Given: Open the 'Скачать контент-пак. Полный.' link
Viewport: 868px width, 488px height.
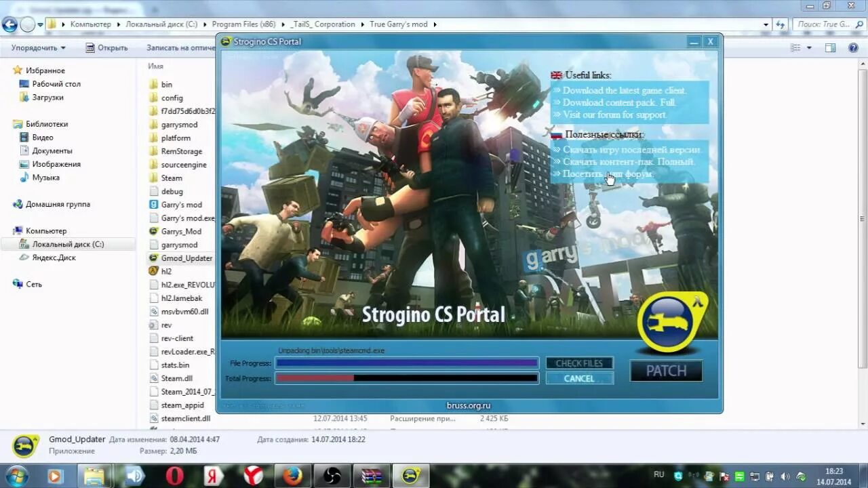Looking at the screenshot, I should click(629, 162).
